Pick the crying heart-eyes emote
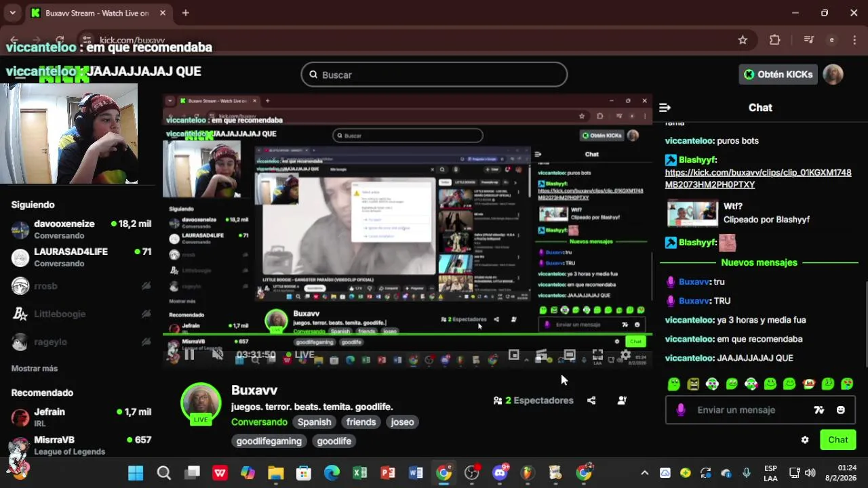The height and width of the screenshot is (488, 868). [848, 384]
